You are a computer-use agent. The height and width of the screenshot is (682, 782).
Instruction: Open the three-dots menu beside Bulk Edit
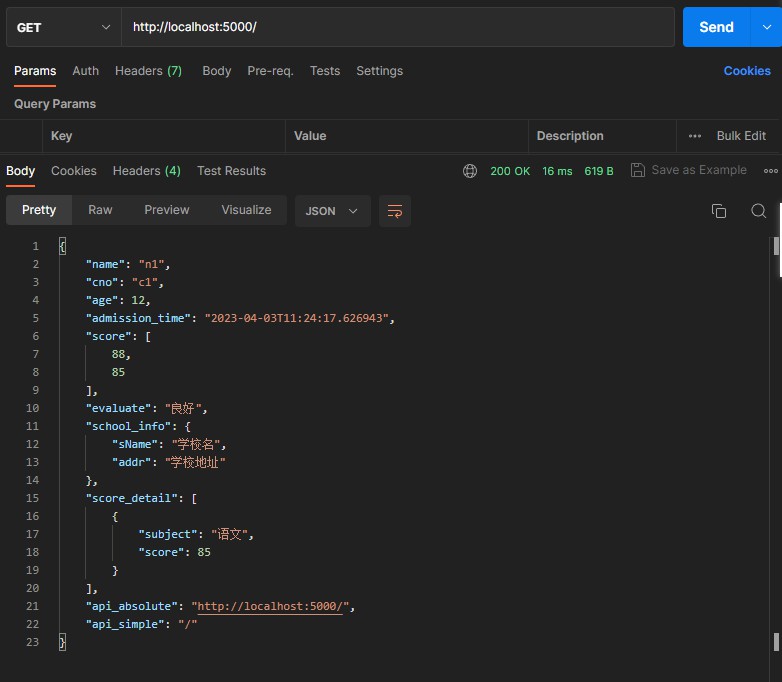coord(695,136)
